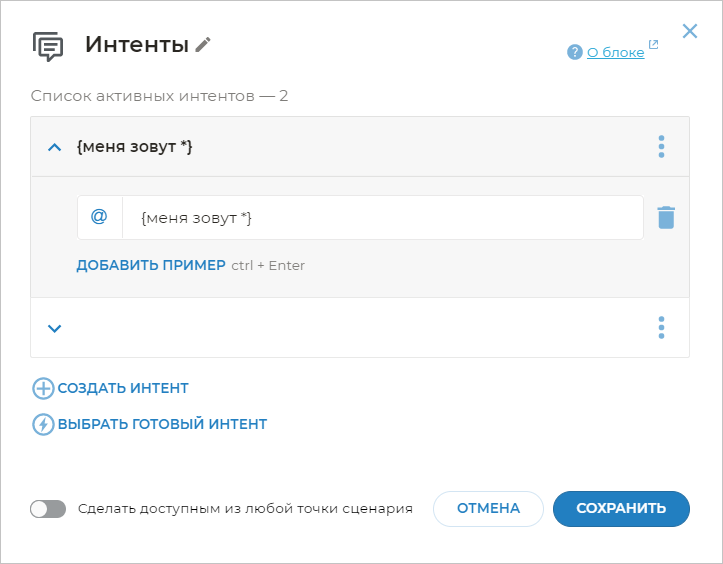The image size is (723, 564).
Task: Click the example field containing {меня зовут *}
Action: [x=382, y=217]
